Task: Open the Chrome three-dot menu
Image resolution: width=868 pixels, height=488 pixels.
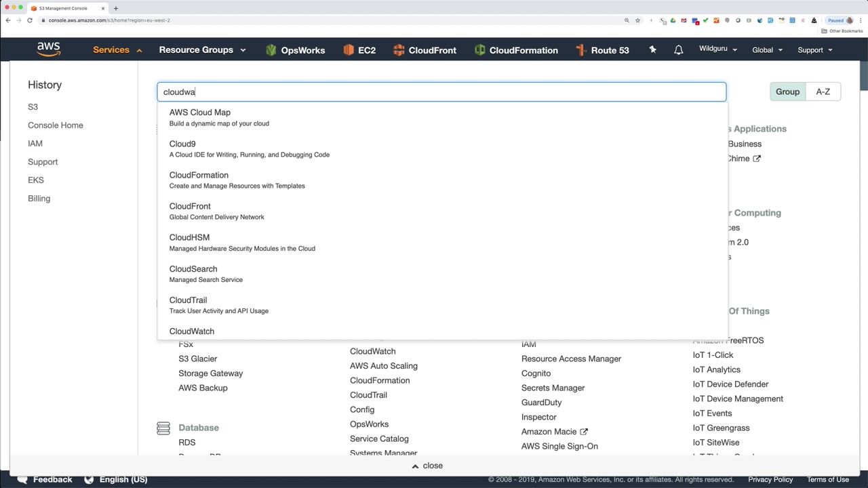Action: click(x=862, y=20)
